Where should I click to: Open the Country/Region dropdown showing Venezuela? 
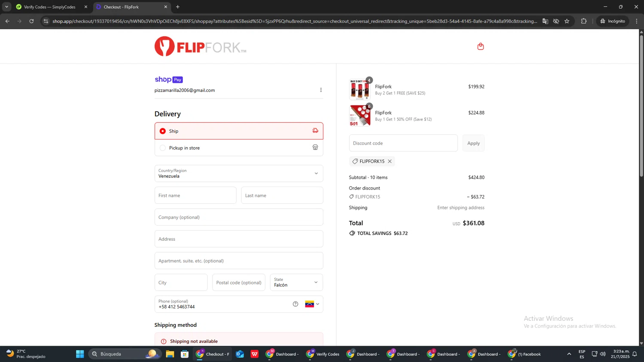tap(239, 173)
